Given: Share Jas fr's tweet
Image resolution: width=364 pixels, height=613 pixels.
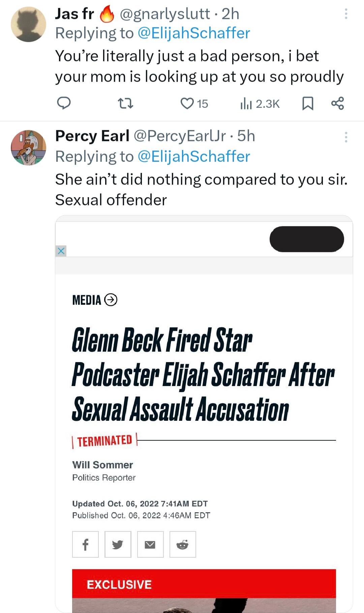Looking at the screenshot, I should [337, 103].
